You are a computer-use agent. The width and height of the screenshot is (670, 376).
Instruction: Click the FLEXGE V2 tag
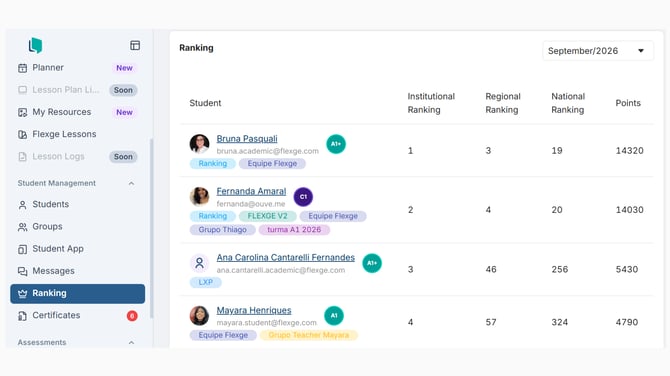pos(267,216)
